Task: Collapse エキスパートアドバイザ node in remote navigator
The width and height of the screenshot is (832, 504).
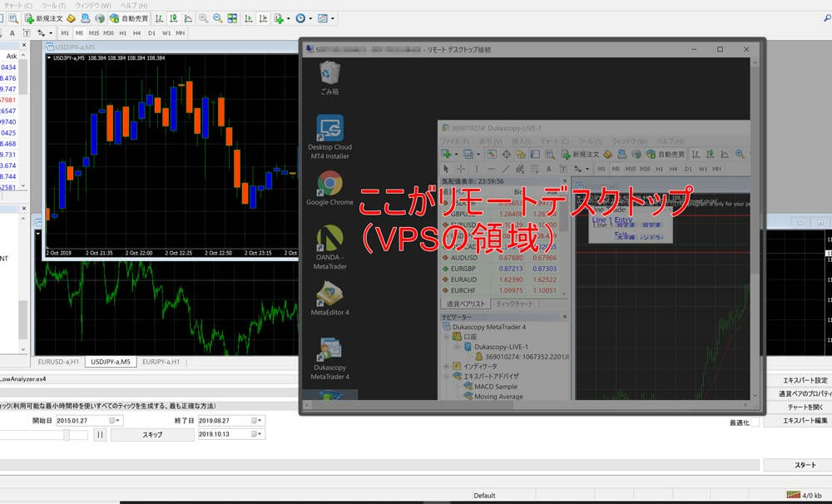Action: [x=447, y=376]
